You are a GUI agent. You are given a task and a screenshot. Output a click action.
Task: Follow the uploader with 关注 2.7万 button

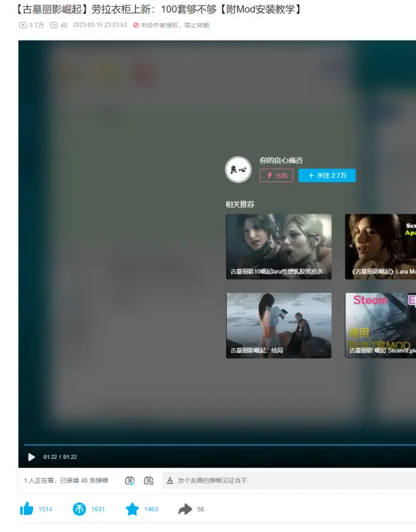tap(326, 175)
